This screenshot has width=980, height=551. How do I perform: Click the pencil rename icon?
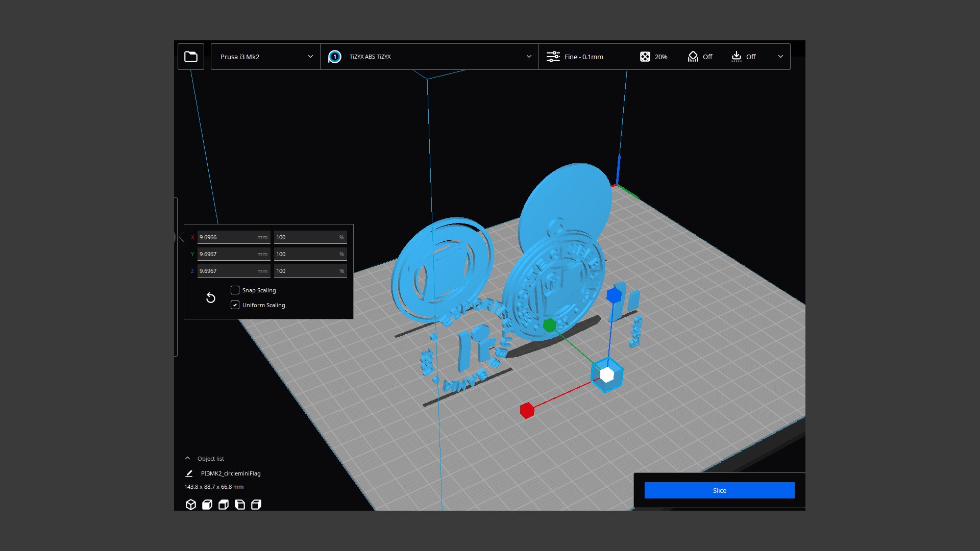pos(189,473)
